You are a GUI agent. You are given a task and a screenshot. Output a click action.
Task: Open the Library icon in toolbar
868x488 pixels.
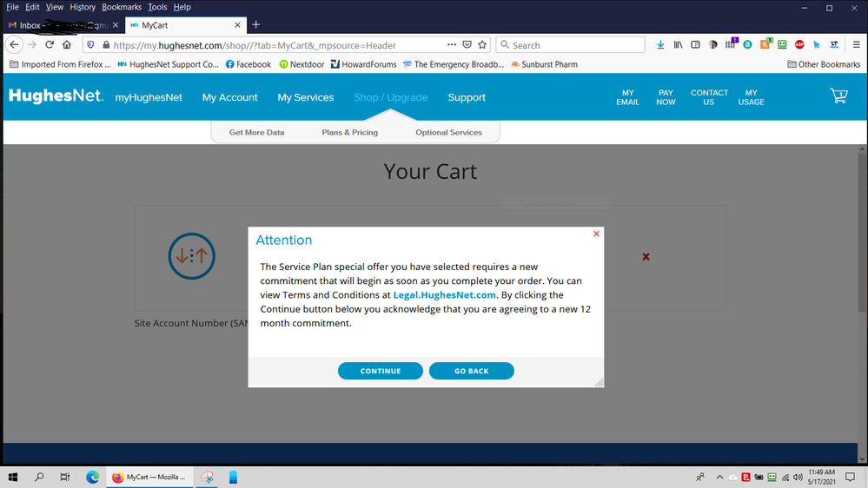[678, 45]
